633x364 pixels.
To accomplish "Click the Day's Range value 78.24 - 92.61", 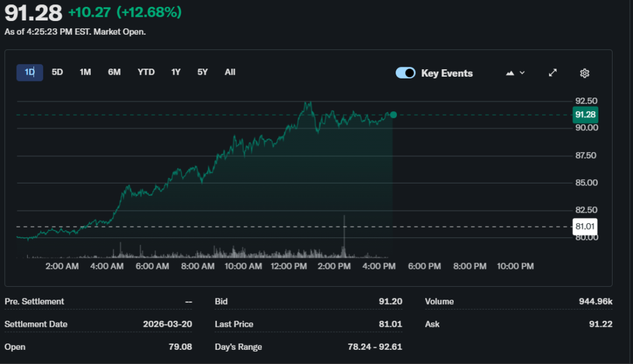I will coord(375,347).
